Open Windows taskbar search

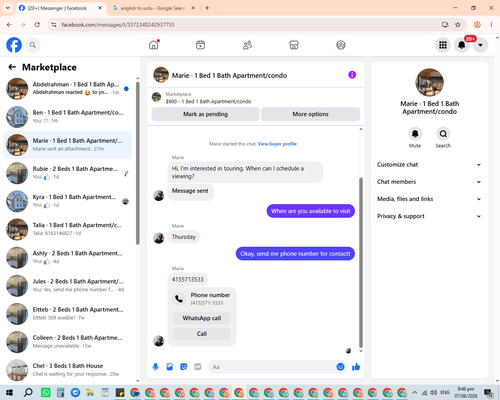click(28, 392)
